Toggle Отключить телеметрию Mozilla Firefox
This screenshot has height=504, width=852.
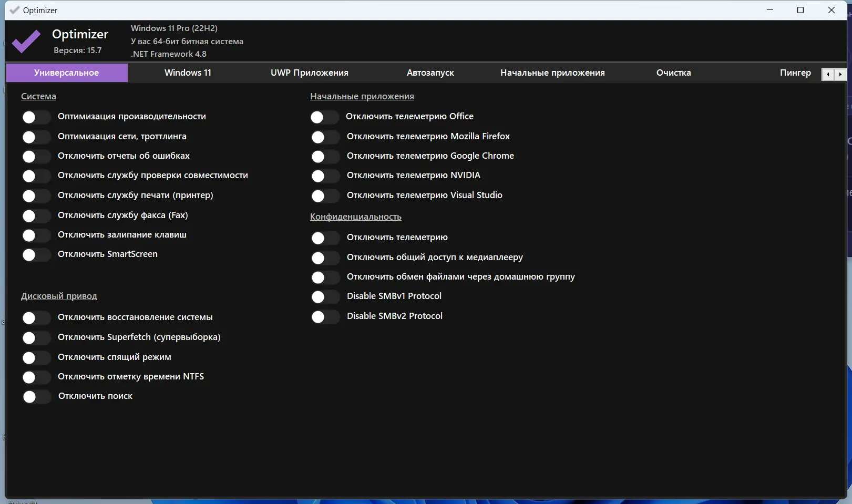tap(325, 137)
